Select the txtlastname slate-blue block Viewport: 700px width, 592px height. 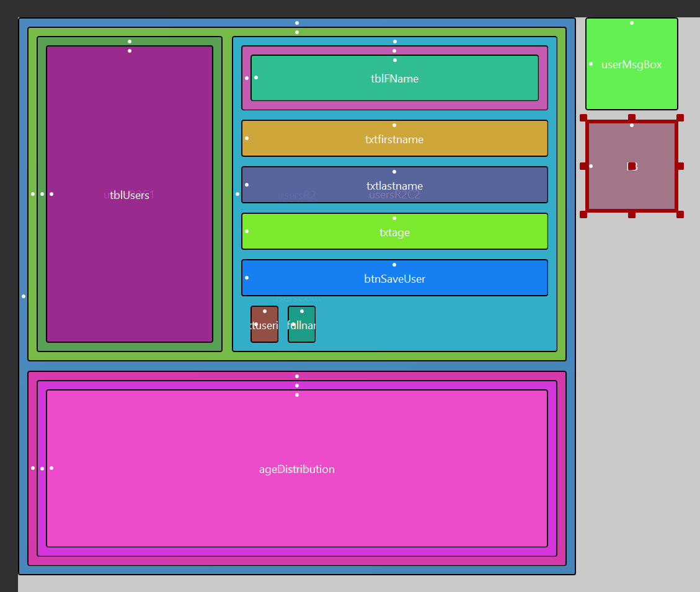point(395,185)
